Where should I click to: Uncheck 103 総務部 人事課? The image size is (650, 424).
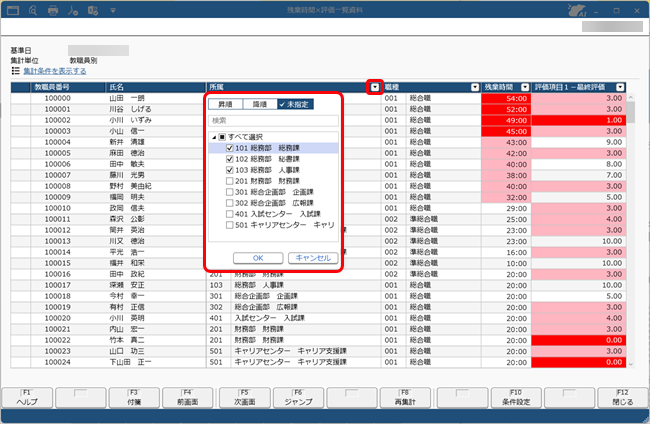tap(229, 170)
